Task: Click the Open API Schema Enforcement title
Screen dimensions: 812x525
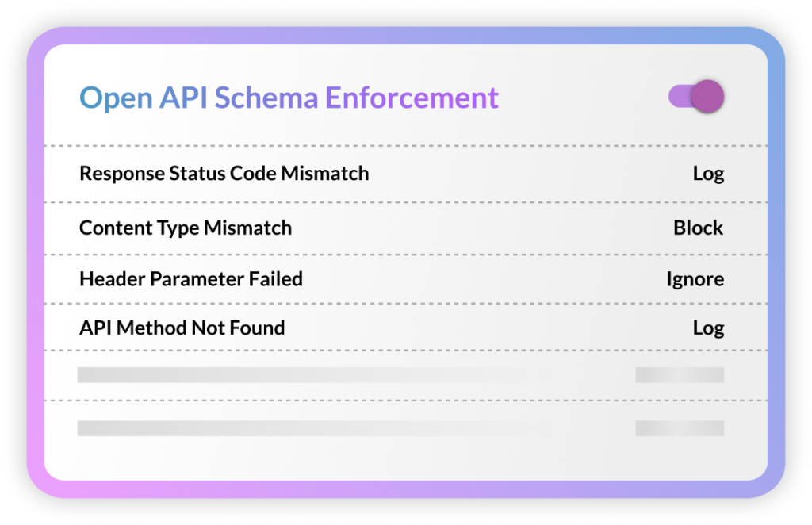Action: click(x=289, y=98)
